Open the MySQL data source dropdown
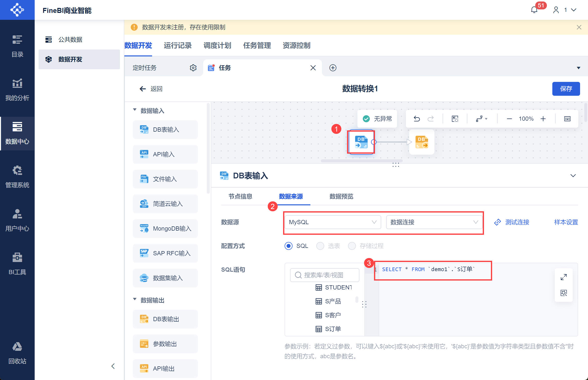 pos(332,222)
